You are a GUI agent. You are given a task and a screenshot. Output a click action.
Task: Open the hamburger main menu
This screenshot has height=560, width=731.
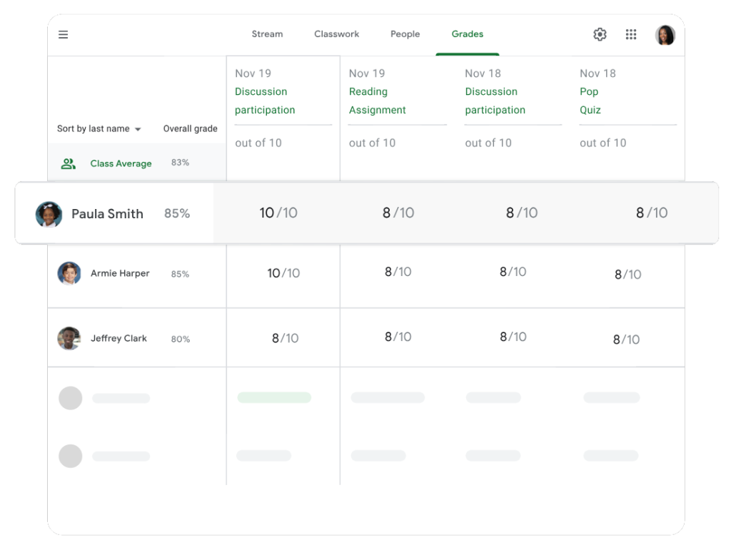click(64, 34)
